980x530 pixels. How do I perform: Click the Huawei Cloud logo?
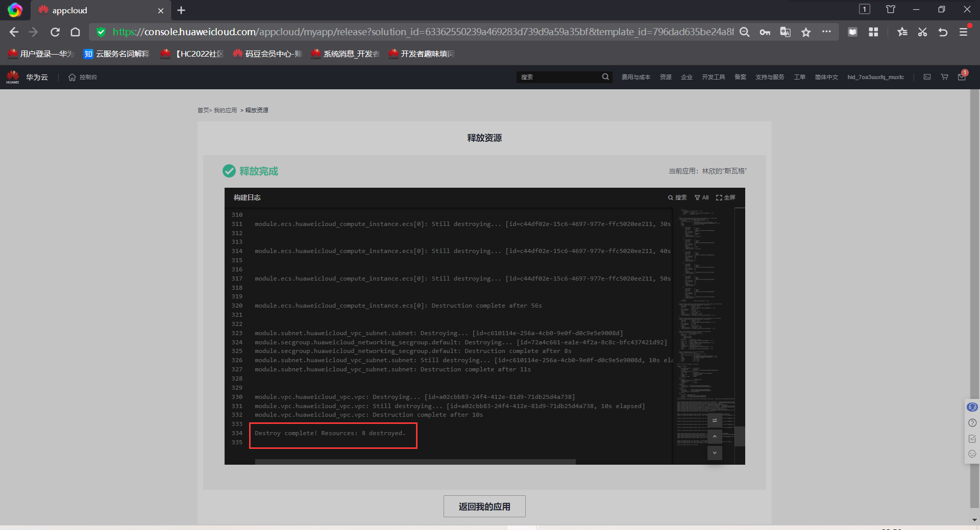click(x=13, y=77)
